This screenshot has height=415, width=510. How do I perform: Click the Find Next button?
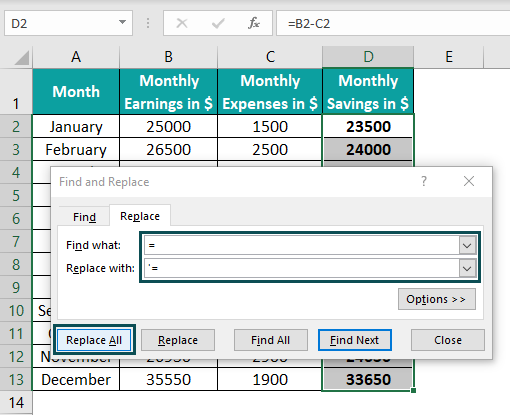pos(355,340)
